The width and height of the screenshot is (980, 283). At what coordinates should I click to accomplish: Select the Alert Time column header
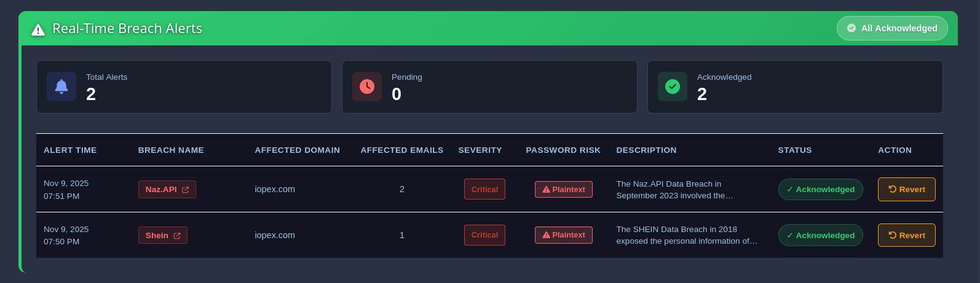[x=70, y=150]
